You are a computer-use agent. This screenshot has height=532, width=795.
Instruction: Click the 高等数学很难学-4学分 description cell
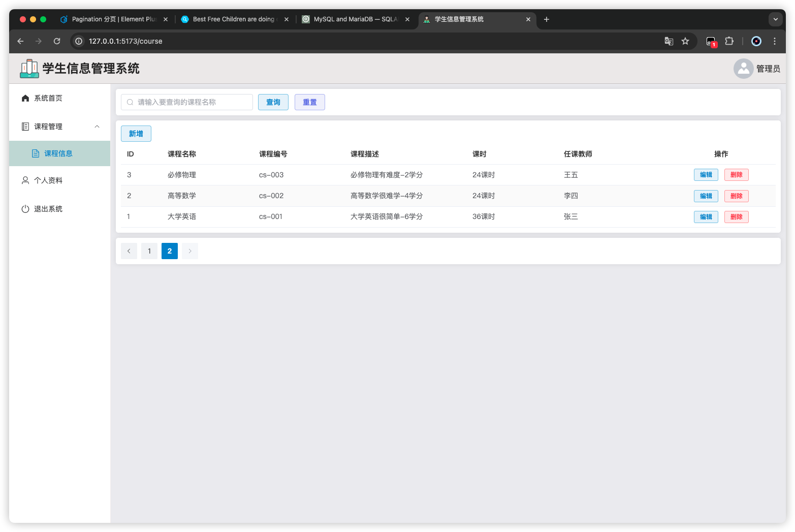(x=387, y=196)
